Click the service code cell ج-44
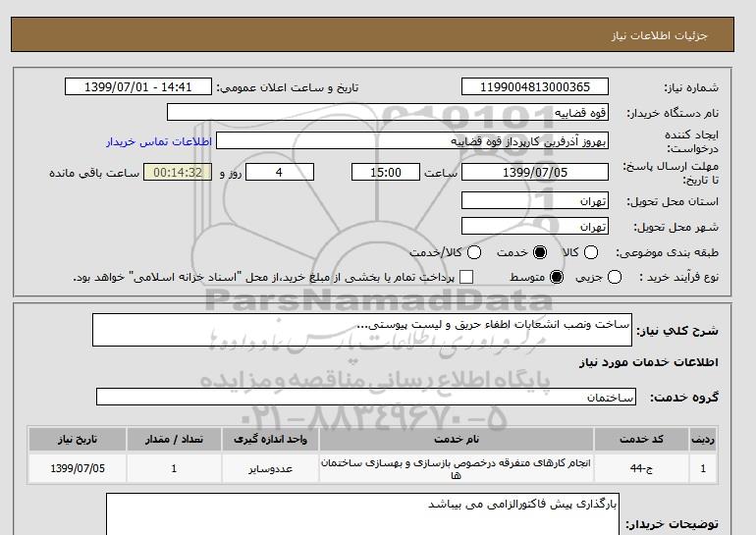 [641, 468]
